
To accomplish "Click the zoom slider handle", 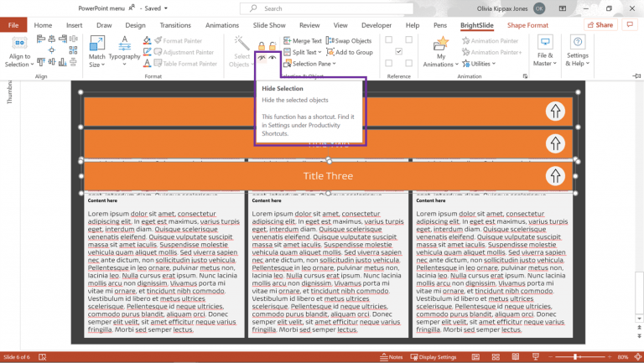I will click(x=575, y=357).
